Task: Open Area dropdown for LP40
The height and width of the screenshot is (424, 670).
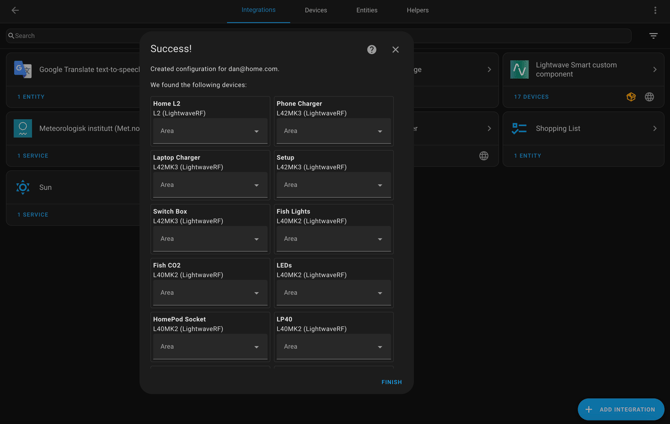Action: 334,346
